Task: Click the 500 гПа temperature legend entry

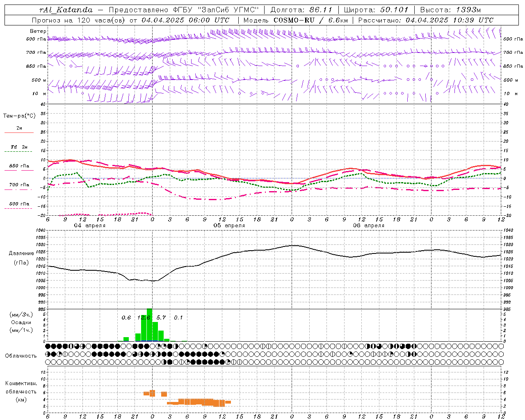Action: tap(19, 204)
